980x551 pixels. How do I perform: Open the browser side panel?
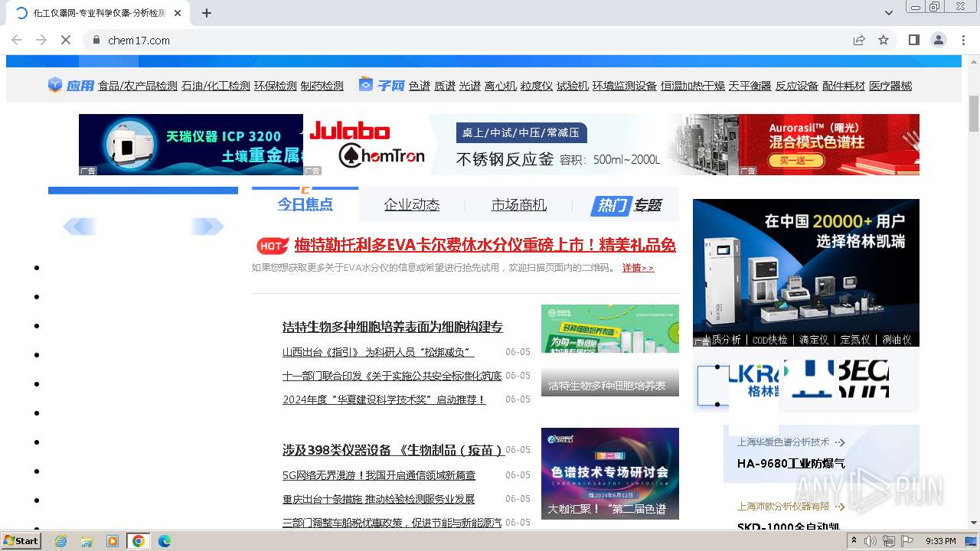click(913, 40)
